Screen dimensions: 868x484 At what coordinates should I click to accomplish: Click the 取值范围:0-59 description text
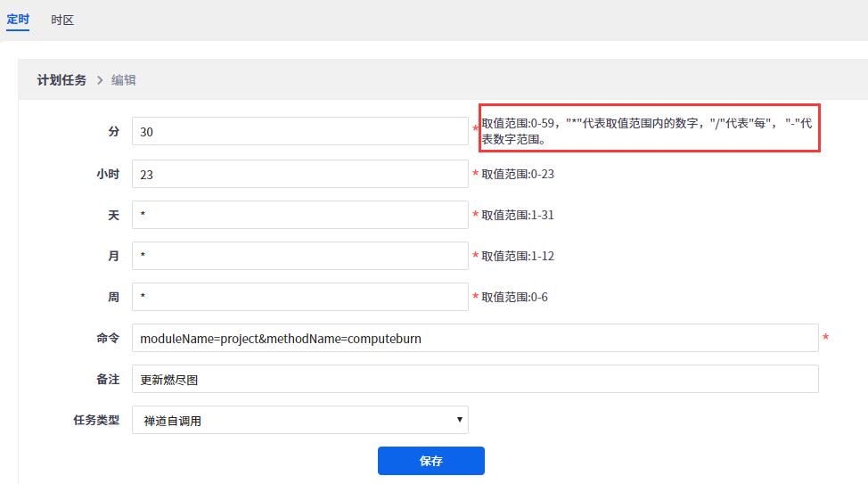tap(647, 131)
